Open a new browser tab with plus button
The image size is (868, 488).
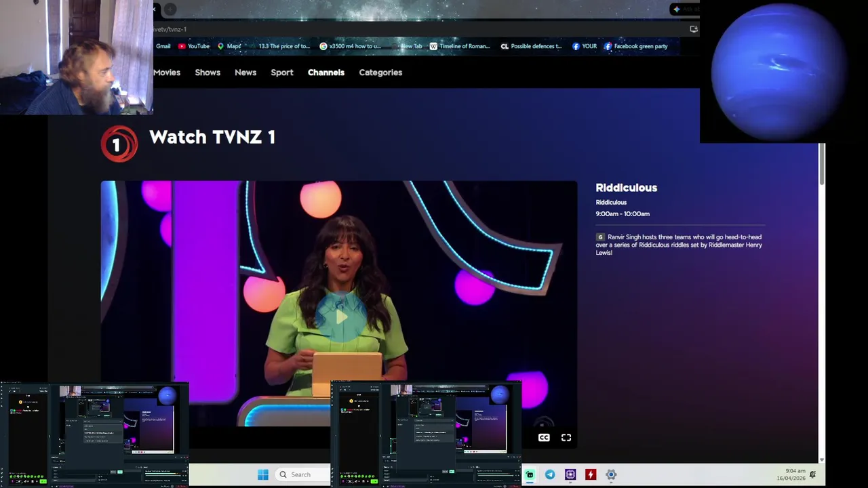point(170,9)
